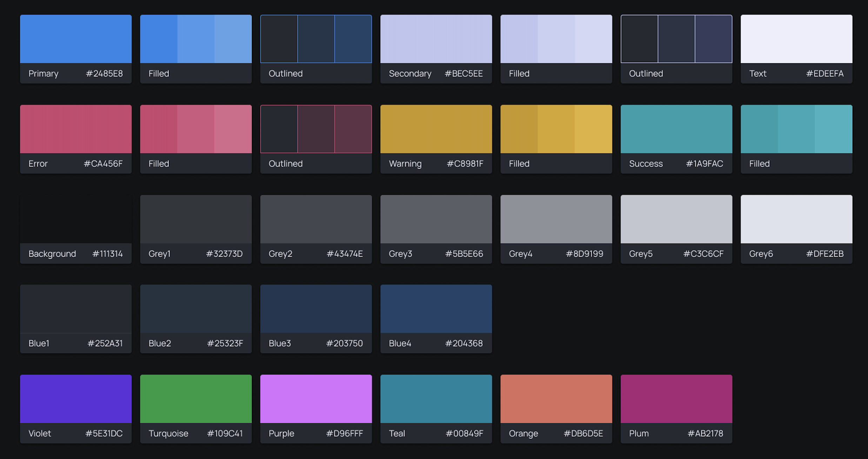The height and width of the screenshot is (459, 868).
Task: Click the hex code #AB2178
Action: click(705, 433)
